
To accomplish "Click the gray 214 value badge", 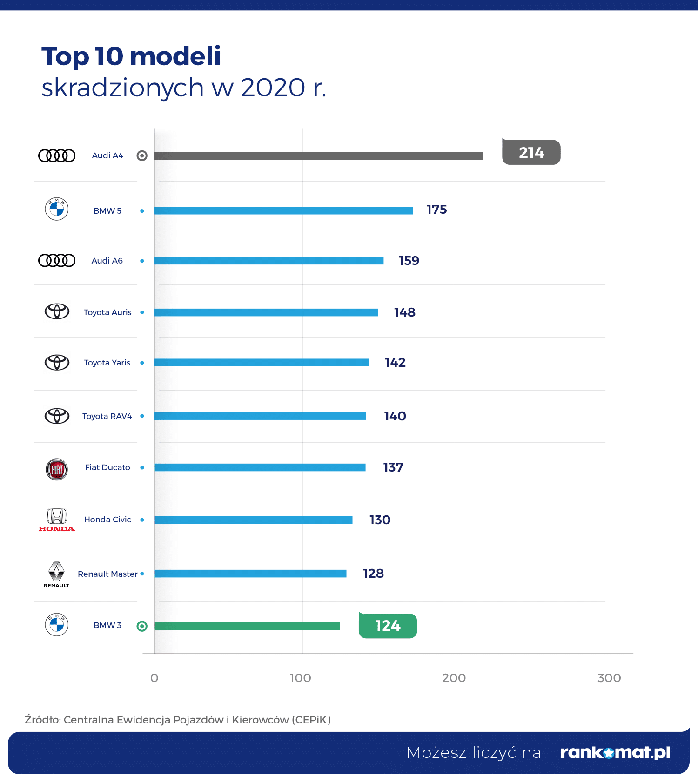I will [x=531, y=153].
